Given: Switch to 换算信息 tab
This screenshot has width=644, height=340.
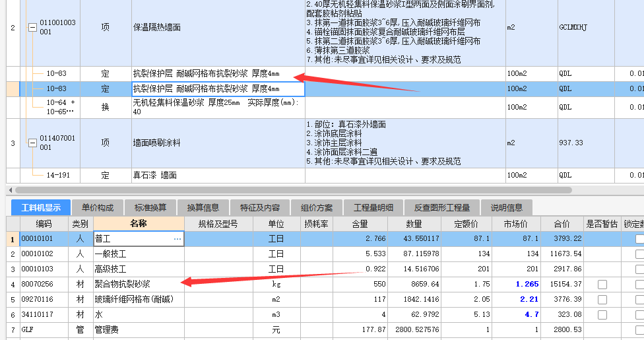Looking at the screenshot, I should pyautogui.click(x=203, y=207).
